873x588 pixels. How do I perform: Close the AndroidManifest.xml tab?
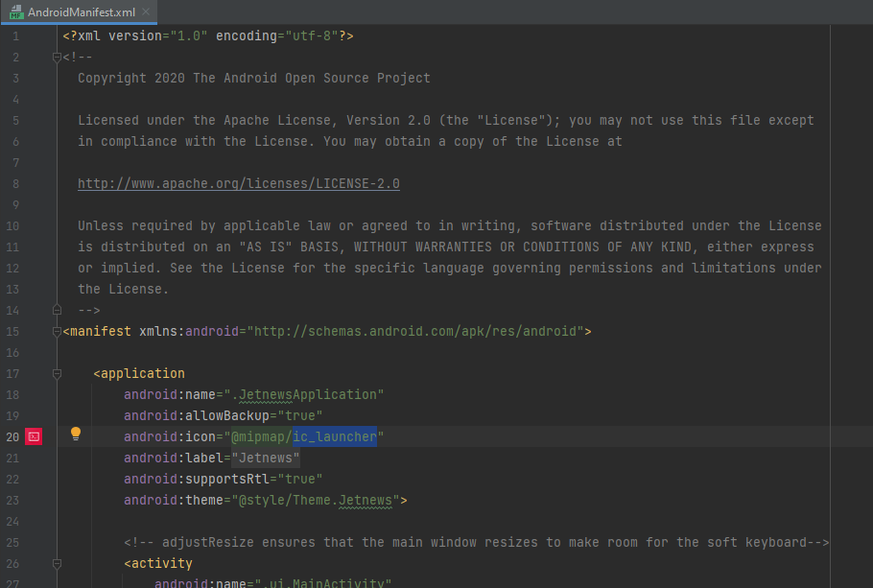[x=146, y=12]
